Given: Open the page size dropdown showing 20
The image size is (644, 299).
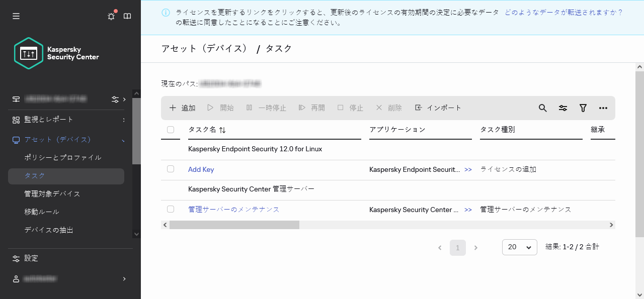Looking at the screenshot, I should 519,247.
